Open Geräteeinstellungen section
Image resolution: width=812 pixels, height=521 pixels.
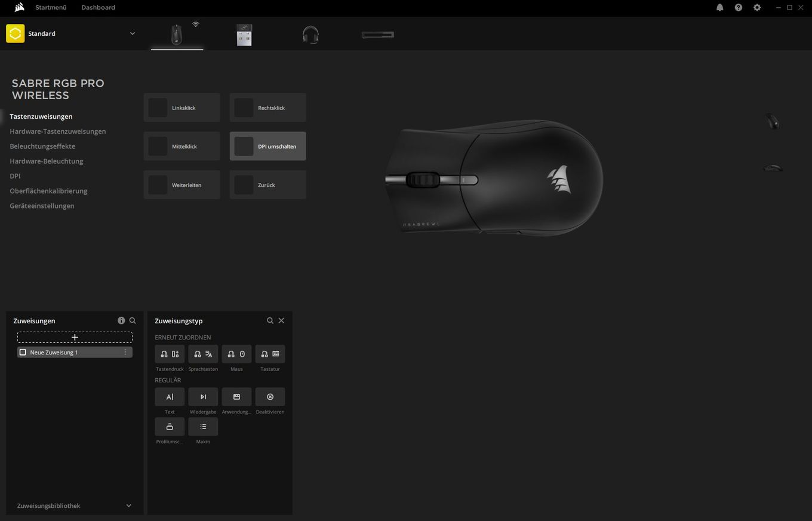click(x=42, y=206)
